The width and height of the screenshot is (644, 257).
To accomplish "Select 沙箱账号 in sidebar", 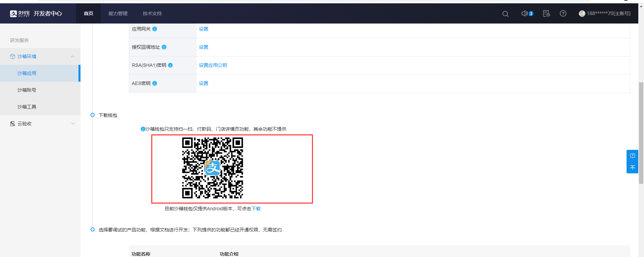I will coord(40,90).
